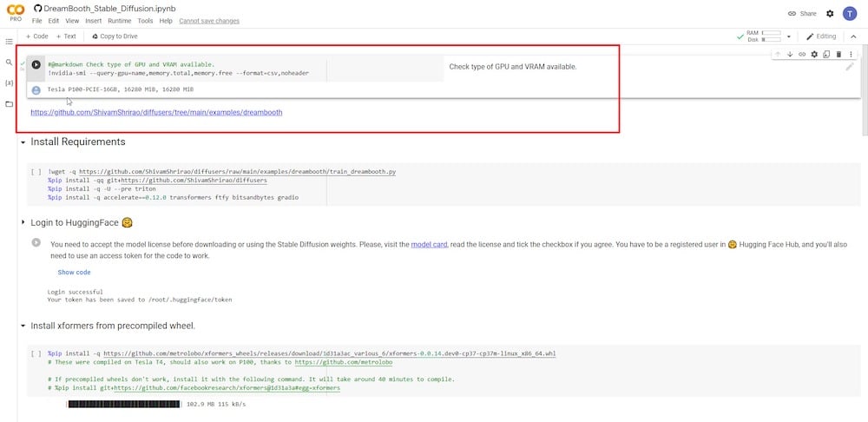The height and width of the screenshot is (422, 868).
Task: Delete the selected cell
Action: (838, 55)
